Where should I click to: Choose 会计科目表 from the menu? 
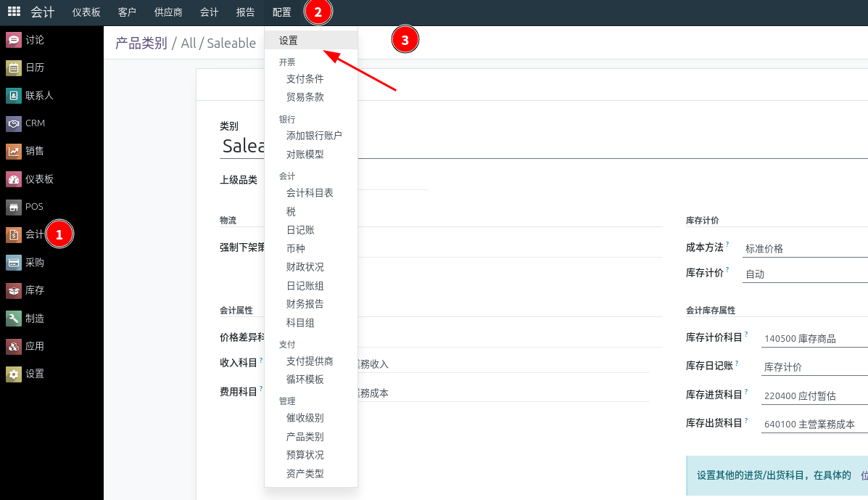pos(310,193)
